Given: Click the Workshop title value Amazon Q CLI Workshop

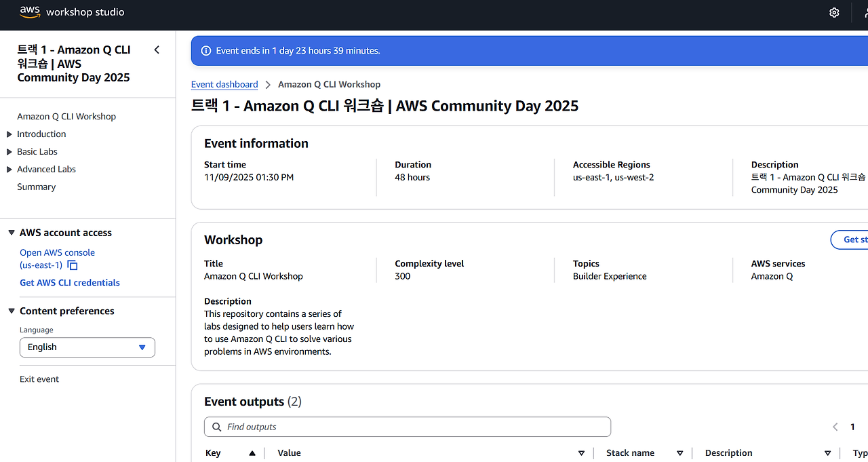Looking at the screenshot, I should 254,277.
